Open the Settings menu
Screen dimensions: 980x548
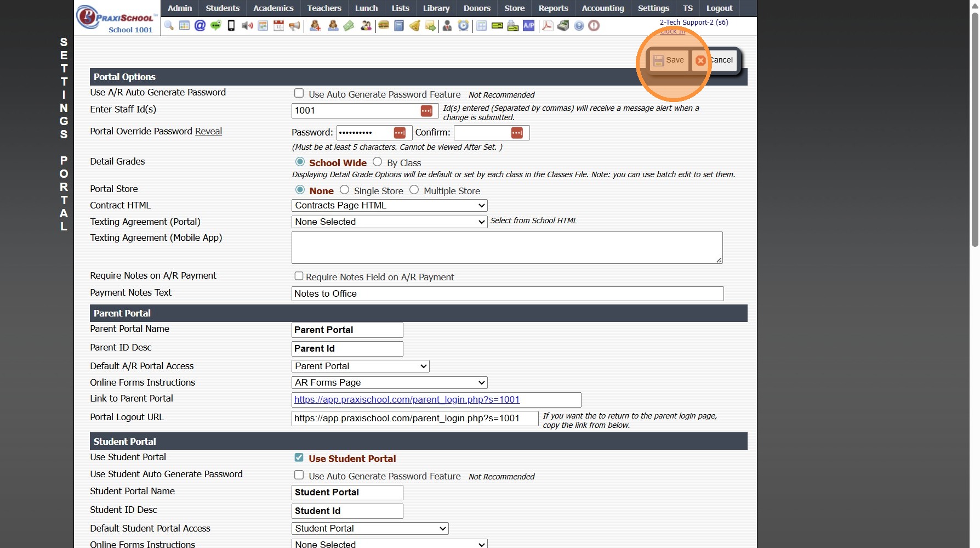(653, 8)
